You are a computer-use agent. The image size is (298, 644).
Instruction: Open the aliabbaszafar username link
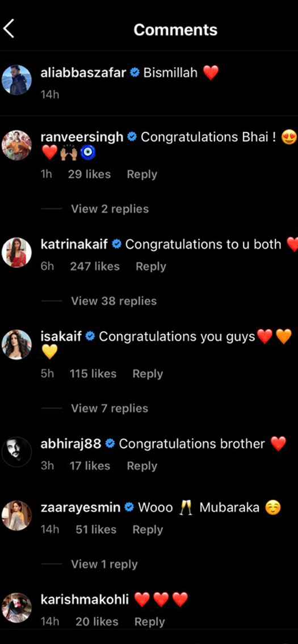pyautogui.click(x=83, y=73)
